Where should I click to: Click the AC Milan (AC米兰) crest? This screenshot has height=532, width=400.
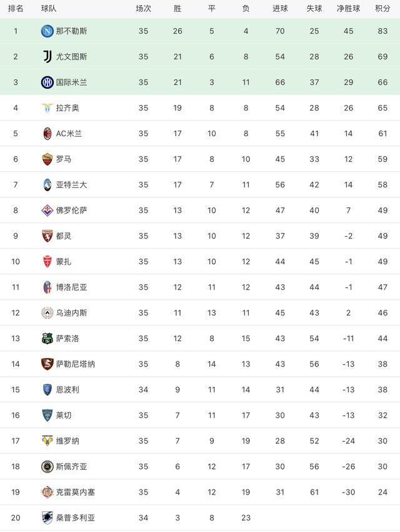(47, 133)
